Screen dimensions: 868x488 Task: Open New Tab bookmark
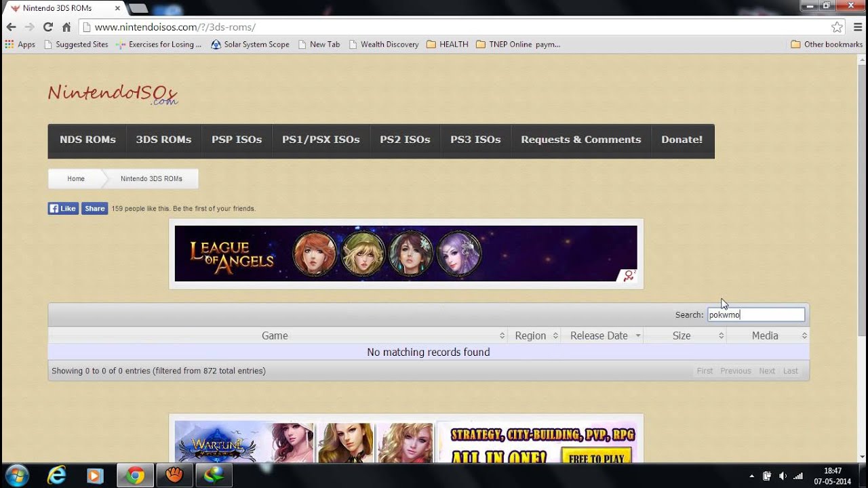point(319,44)
